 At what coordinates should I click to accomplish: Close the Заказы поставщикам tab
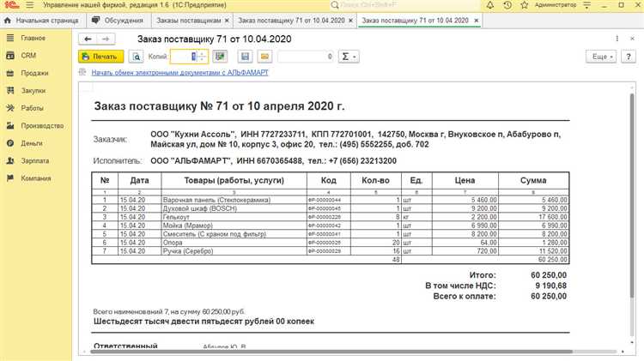227,20
